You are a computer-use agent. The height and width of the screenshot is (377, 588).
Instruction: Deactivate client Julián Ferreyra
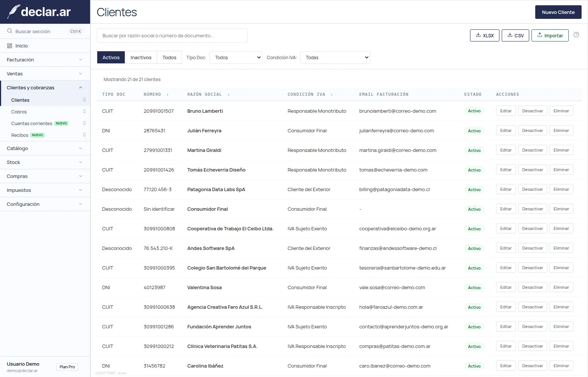tap(533, 130)
